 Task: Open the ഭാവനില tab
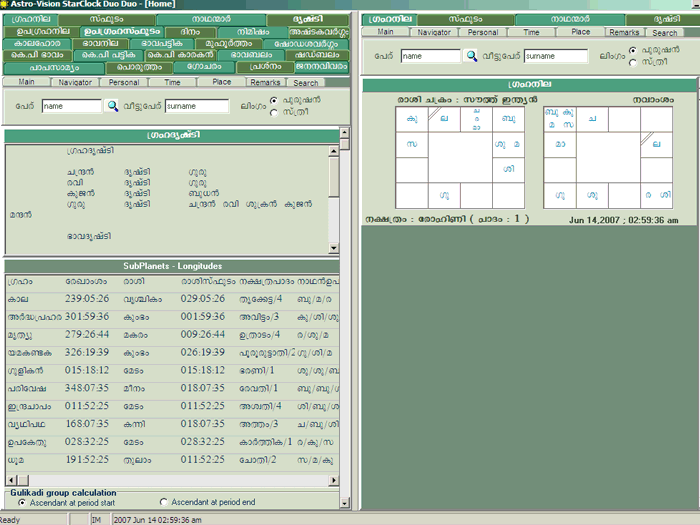(x=101, y=44)
